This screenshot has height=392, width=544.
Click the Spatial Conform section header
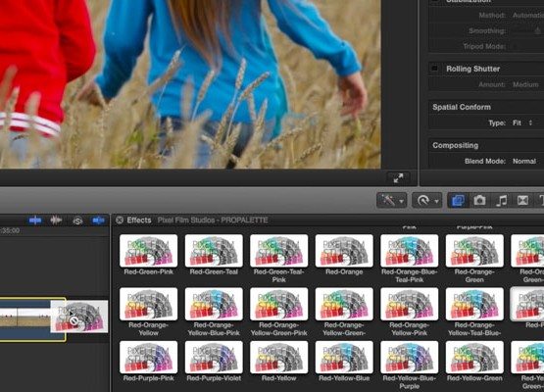coord(462,107)
